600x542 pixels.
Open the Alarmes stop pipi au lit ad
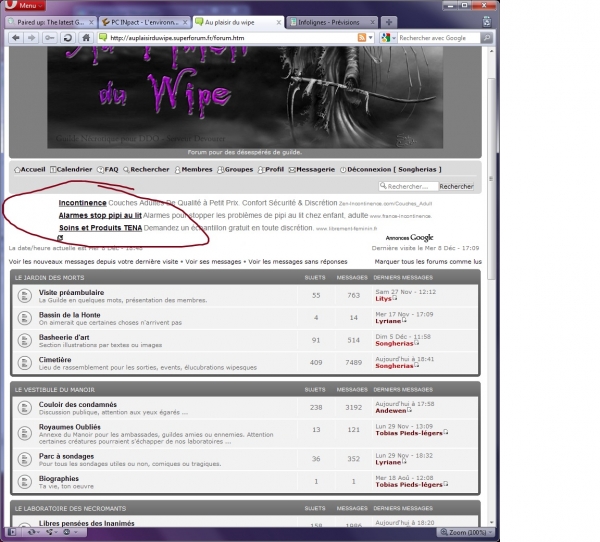point(100,215)
